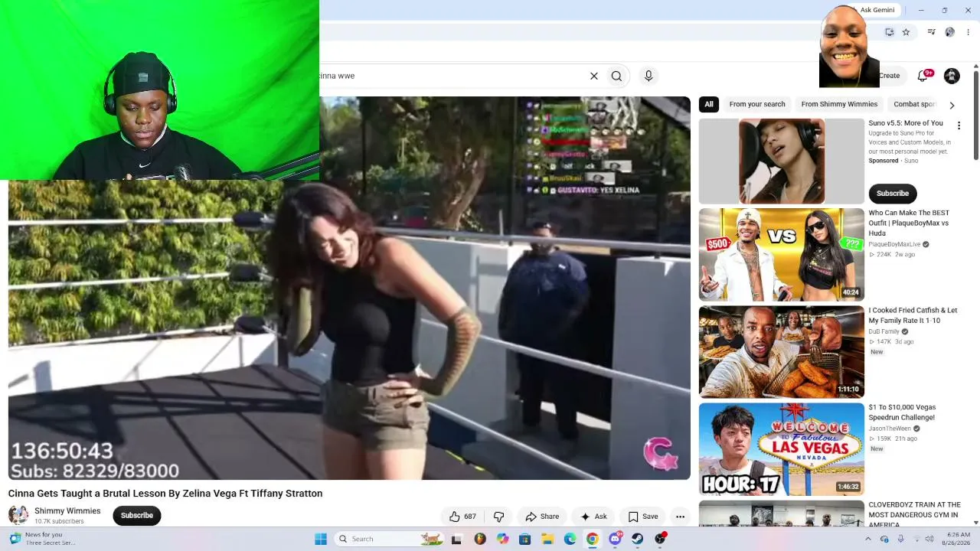This screenshot has height=551, width=980.
Task: Open the Windows Start menu
Action: pos(321,539)
